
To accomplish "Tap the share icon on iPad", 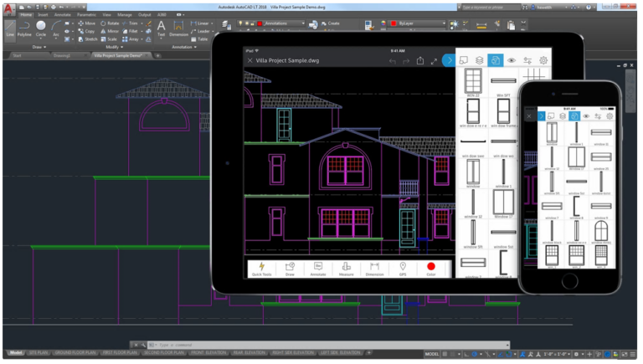I will 420,60.
